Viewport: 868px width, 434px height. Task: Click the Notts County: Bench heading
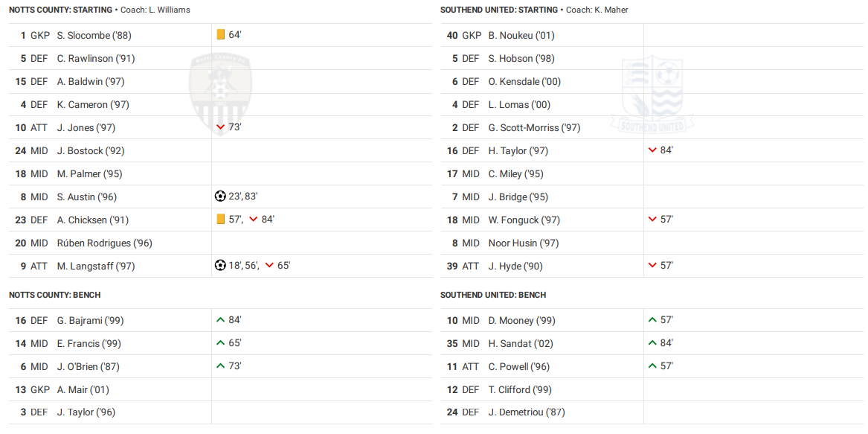(x=55, y=295)
